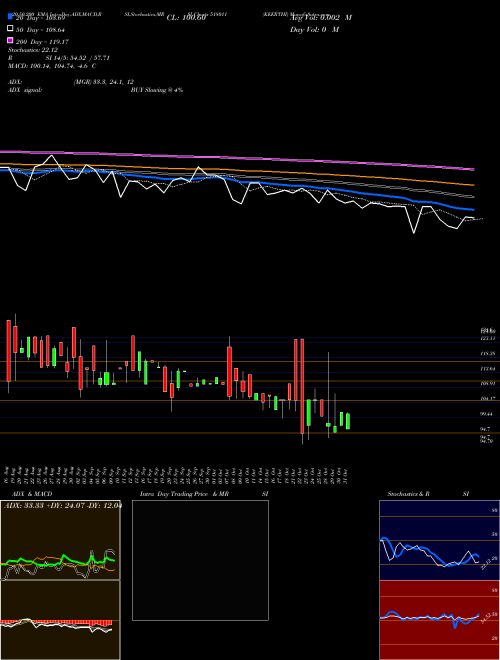
Task: Click the 'Avg Vol: 0.002 M' text
Action: click(321, 18)
